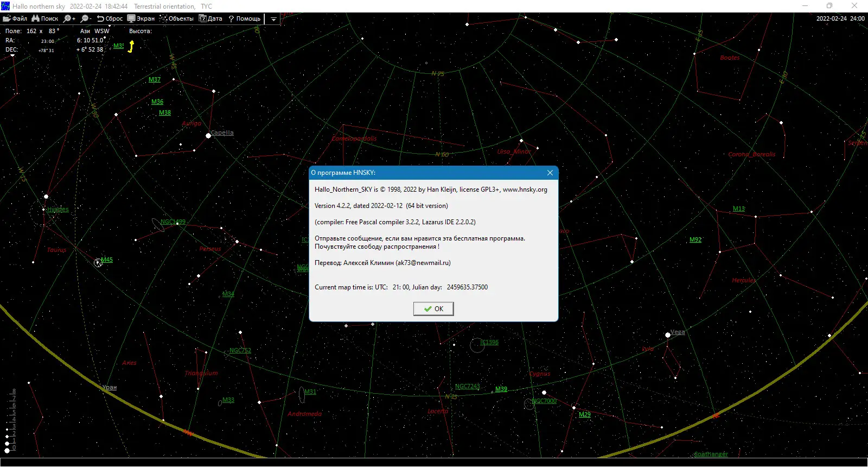Open the Поиск search menu
This screenshot has width=868, height=467.
(x=45, y=18)
